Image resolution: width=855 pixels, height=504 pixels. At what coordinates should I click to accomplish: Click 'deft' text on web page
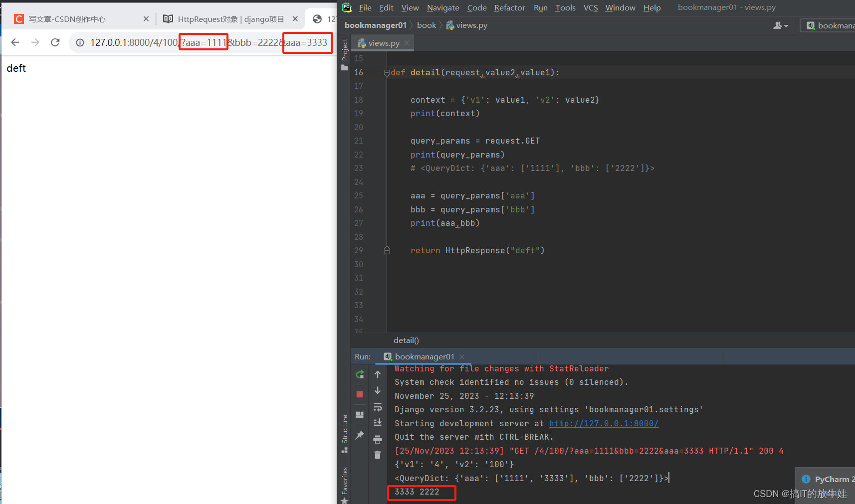tap(16, 68)
